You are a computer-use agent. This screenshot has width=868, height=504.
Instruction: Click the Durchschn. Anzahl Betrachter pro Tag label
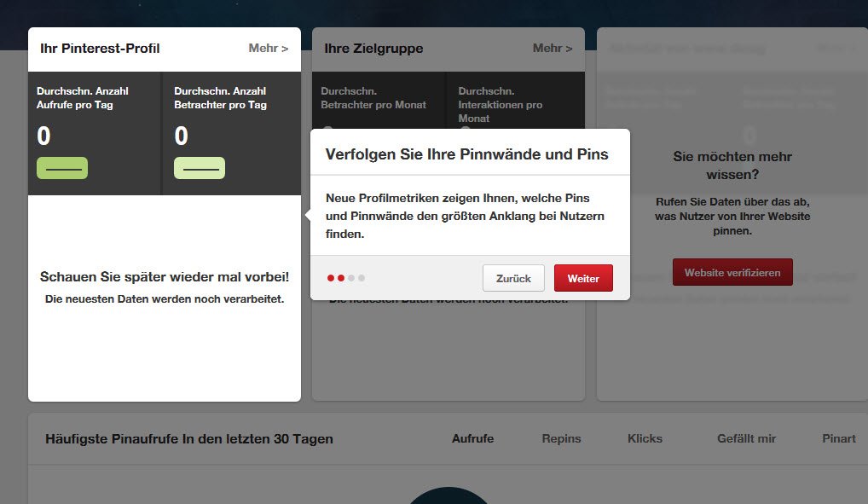220,97
